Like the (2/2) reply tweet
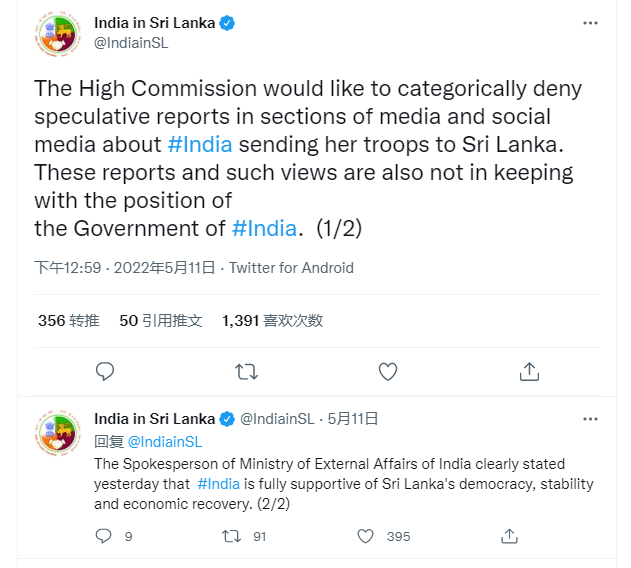Screen dimensions: 631x568 point(366,536)
